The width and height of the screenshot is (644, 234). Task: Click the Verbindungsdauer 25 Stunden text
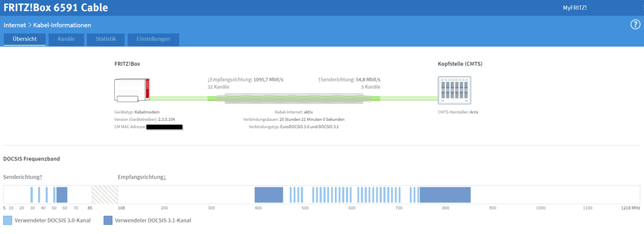click(294, 119)
